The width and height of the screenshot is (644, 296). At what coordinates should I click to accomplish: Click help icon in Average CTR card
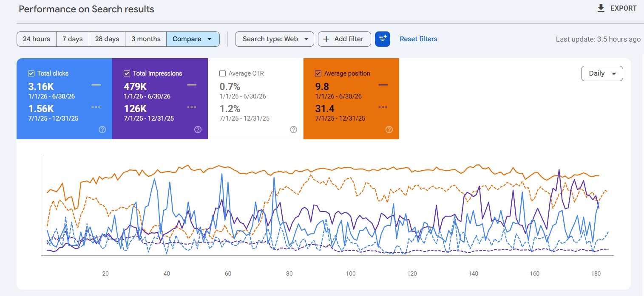[293, 130]
